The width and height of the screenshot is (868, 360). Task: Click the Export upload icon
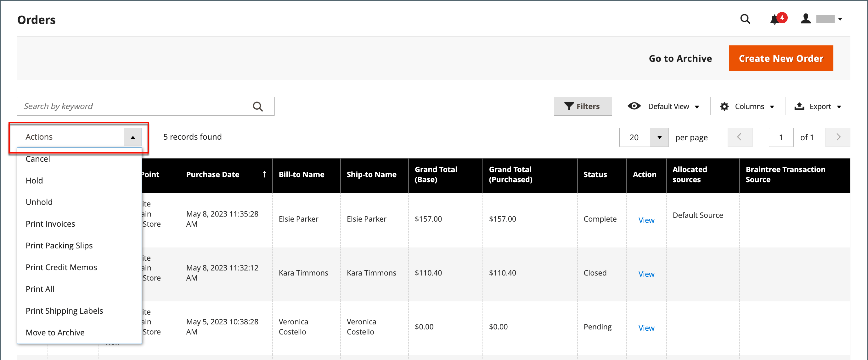[x=799, y=107]
